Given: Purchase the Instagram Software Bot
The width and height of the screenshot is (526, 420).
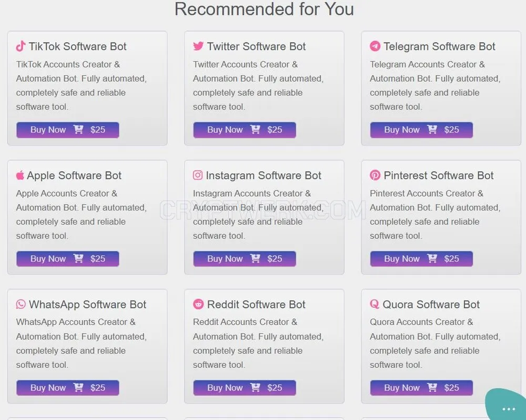Looking at the screenshot, I should pos(245,259).
